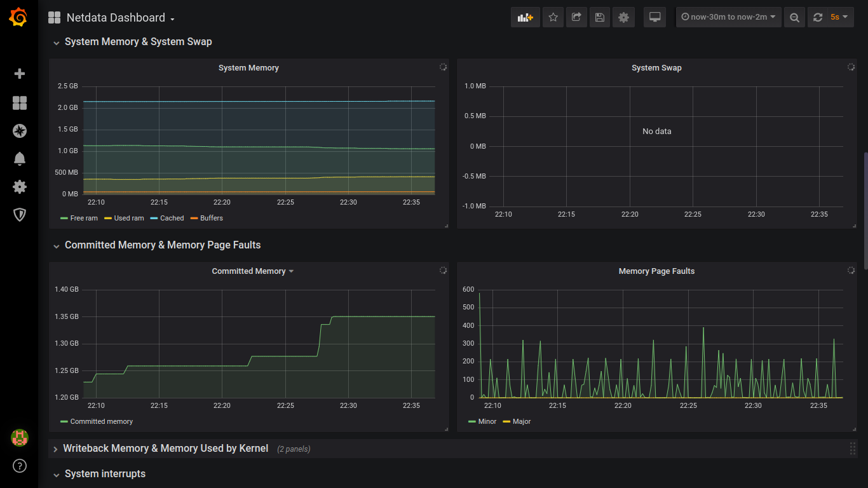
Task: Open the Committed Memory panel title menu
Action: [253, 271]
